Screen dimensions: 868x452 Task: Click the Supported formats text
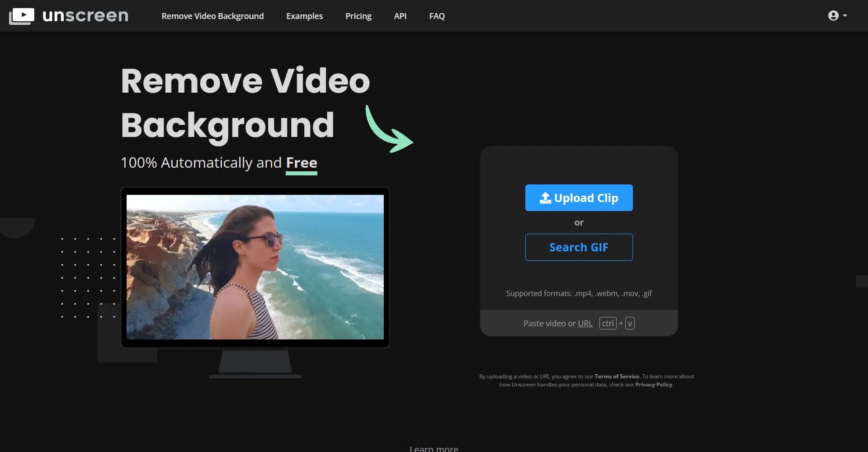pyautogui.click(x=579, y=293)
